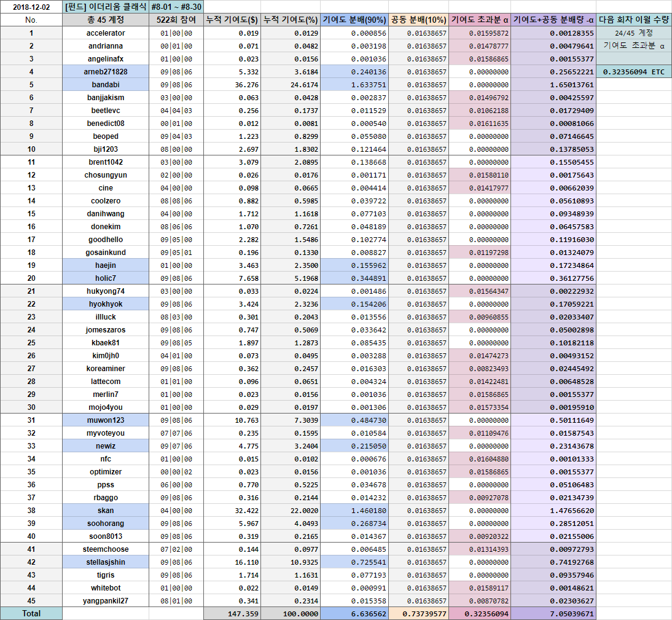Select the bandabi account cell
672x620 pixels.
click(106, 85)
